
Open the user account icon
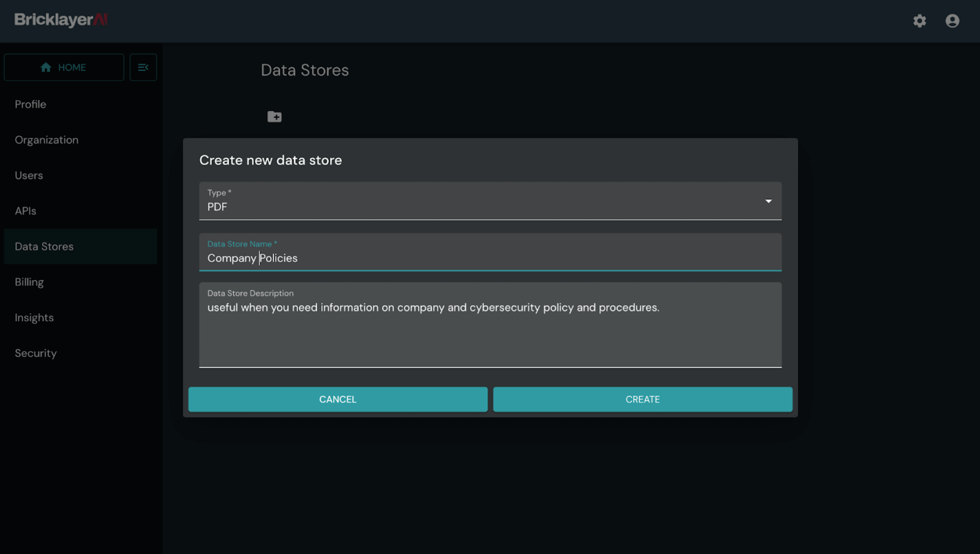coord(953,21)
